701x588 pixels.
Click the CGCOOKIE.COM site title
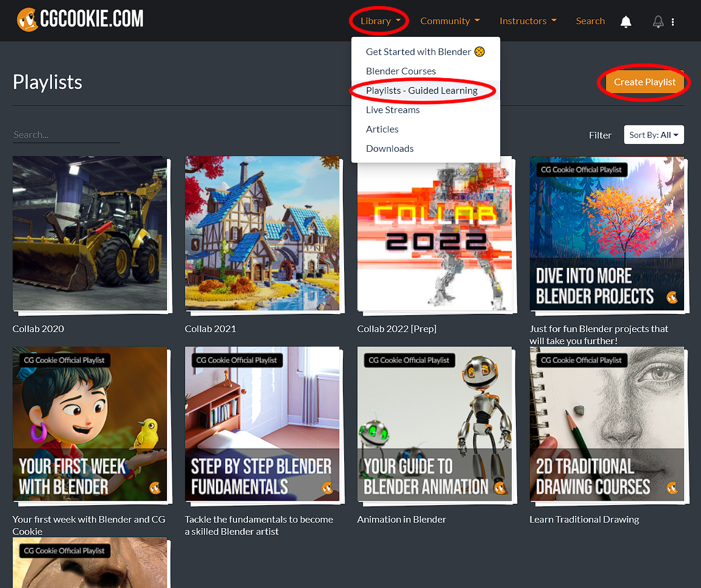point(92,19)
